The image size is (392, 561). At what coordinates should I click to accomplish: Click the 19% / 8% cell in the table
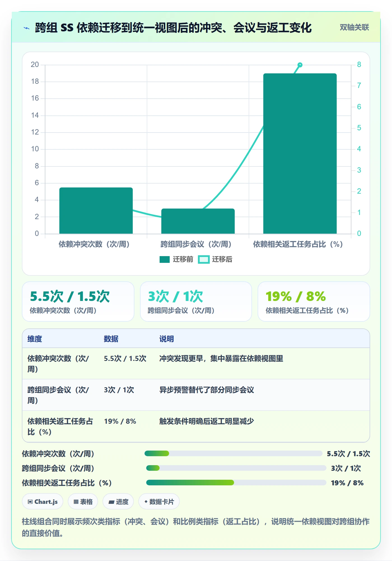tap(120, 421)
